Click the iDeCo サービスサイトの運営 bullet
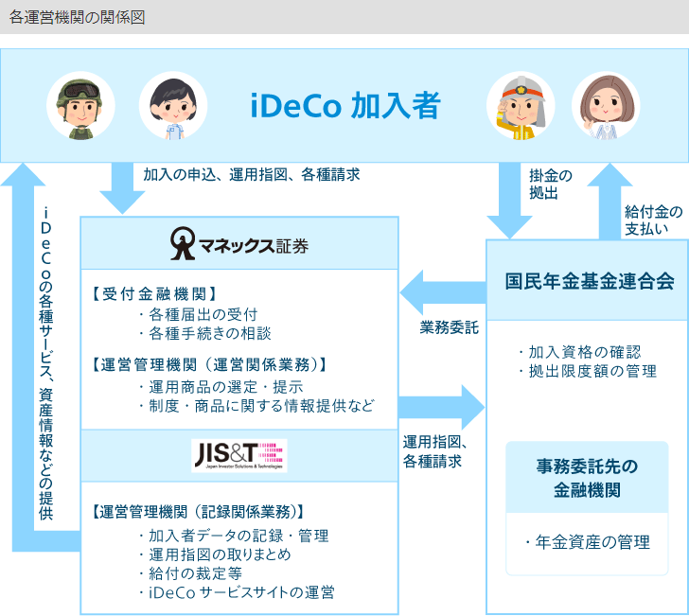This screenshot has width=689, height=616. 237,592
